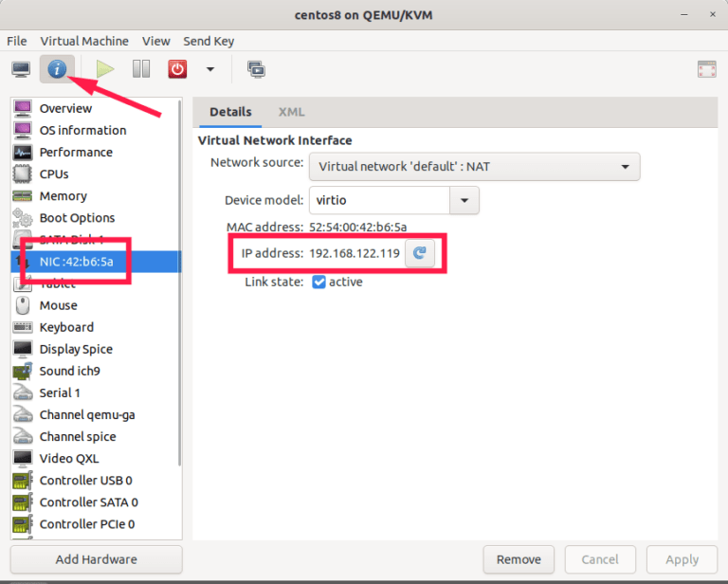Open the View menu

click(x=156, y=42)
